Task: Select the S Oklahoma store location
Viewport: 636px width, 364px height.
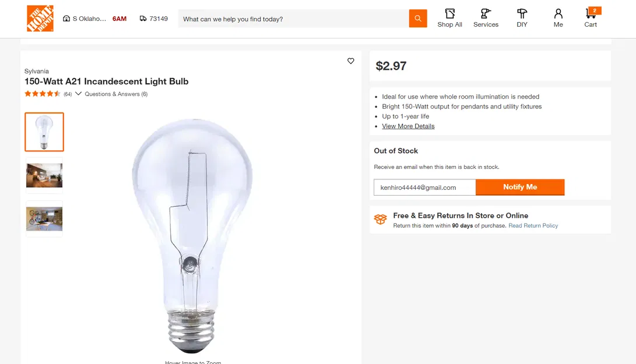Action: click(x=89, y=19)
